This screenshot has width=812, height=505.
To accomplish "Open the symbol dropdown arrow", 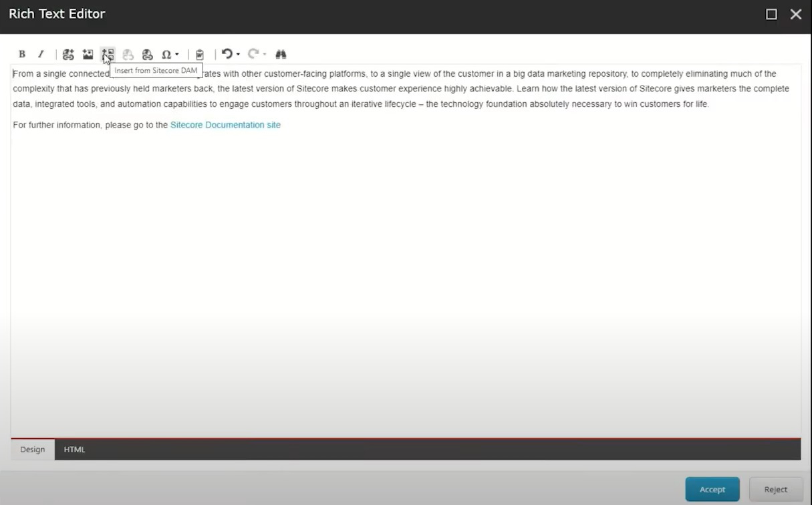I will 177,54.
